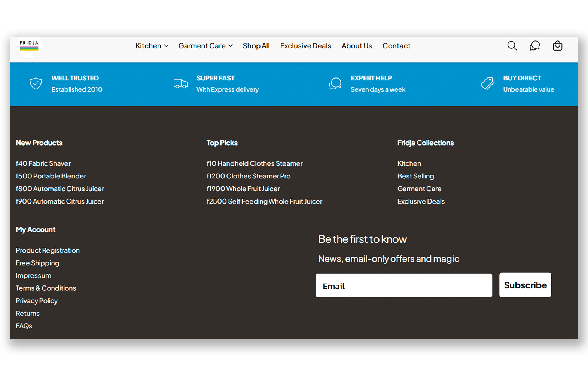The height and width of the screenshot is (376, 588).
Task: Click the Well Trusted shield icon
Action: click(x=36, y=83)
